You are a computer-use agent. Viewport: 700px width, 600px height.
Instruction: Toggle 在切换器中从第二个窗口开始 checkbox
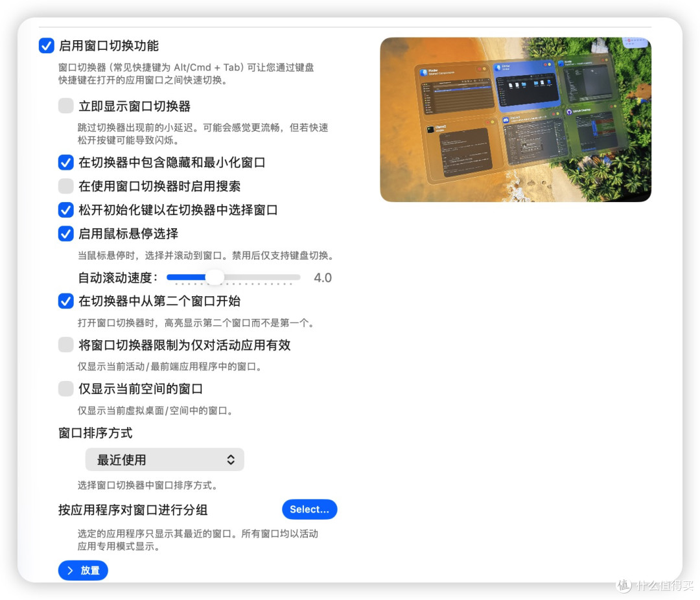(66, 301)
